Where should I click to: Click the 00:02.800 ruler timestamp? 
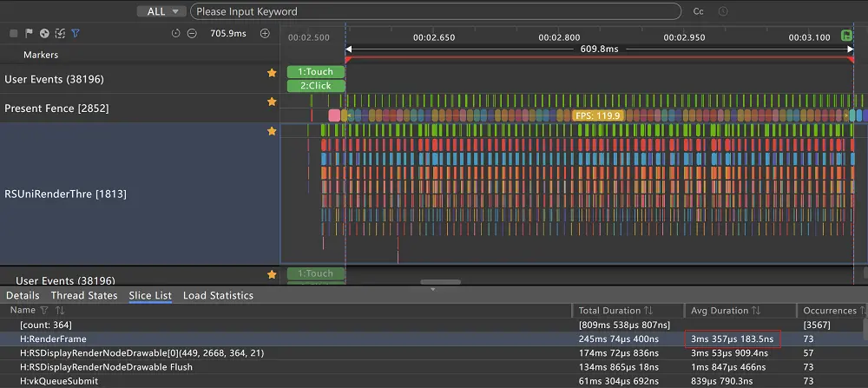coord(560,37)
